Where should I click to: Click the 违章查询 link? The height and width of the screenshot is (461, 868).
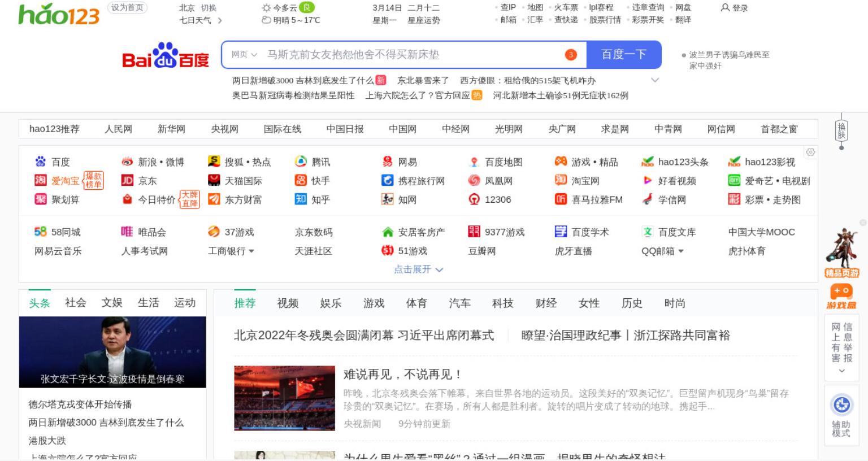tap(648, 7)
